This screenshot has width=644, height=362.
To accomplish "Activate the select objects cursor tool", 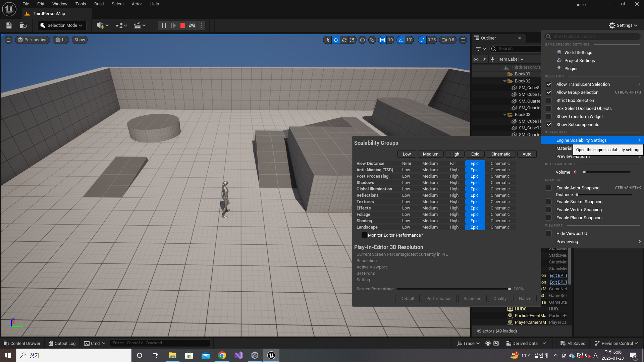I will [x=328, y=40].
